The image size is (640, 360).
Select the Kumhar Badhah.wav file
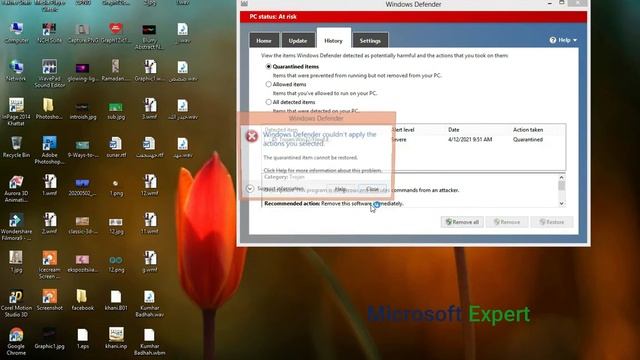tap(149, 303)
